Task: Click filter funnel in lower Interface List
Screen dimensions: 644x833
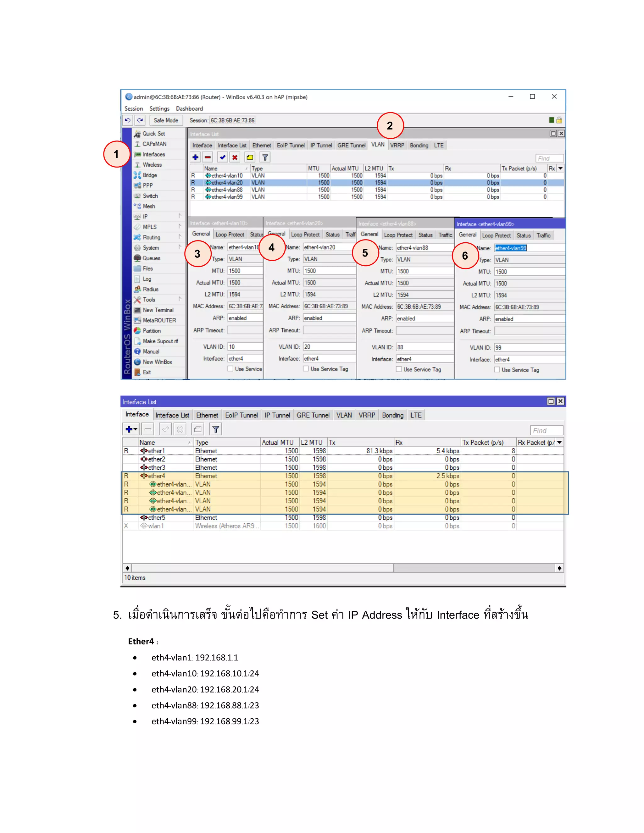Action: (x=215, y=429)
